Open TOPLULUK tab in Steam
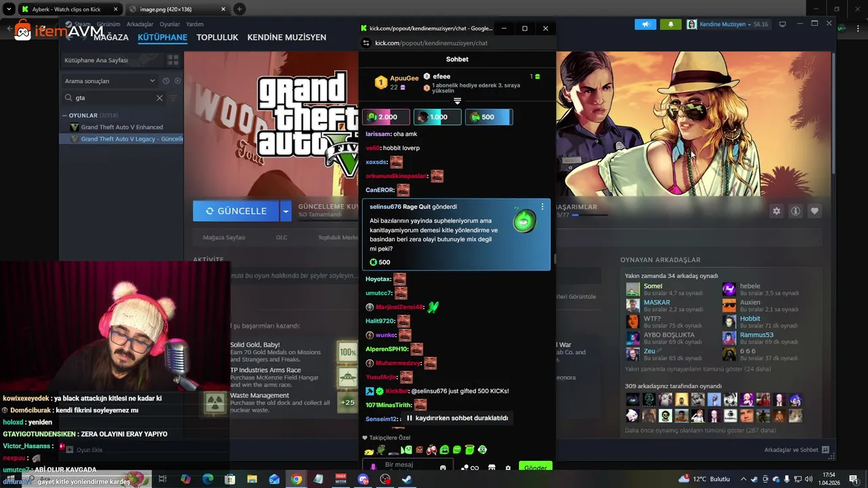 (x=217, y=37)
